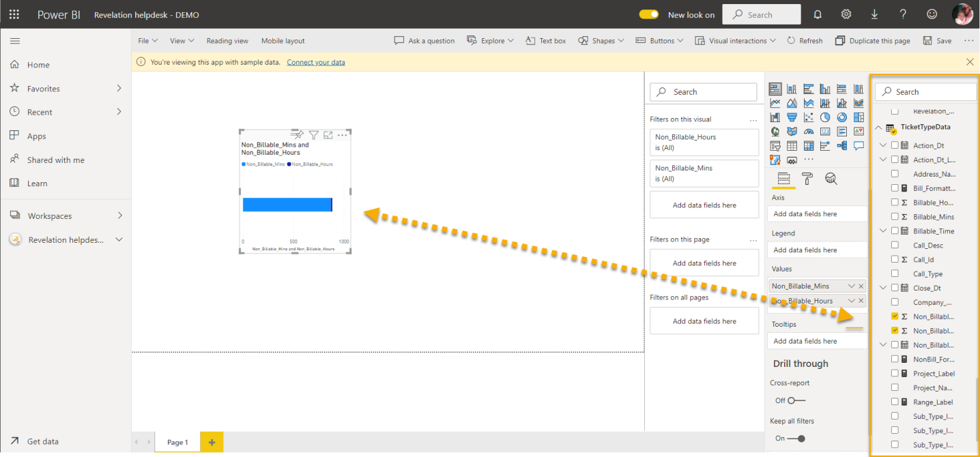Choose the donut chart visualization
The width and height of the screenshot is (980, 457).
(842, 117)
